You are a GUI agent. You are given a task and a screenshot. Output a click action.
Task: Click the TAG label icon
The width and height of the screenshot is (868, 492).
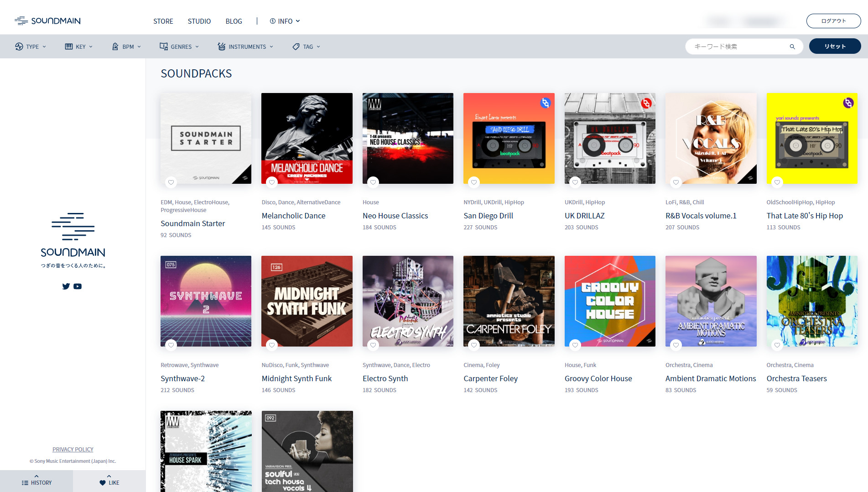pyautogui.click(x=296, y=47)
